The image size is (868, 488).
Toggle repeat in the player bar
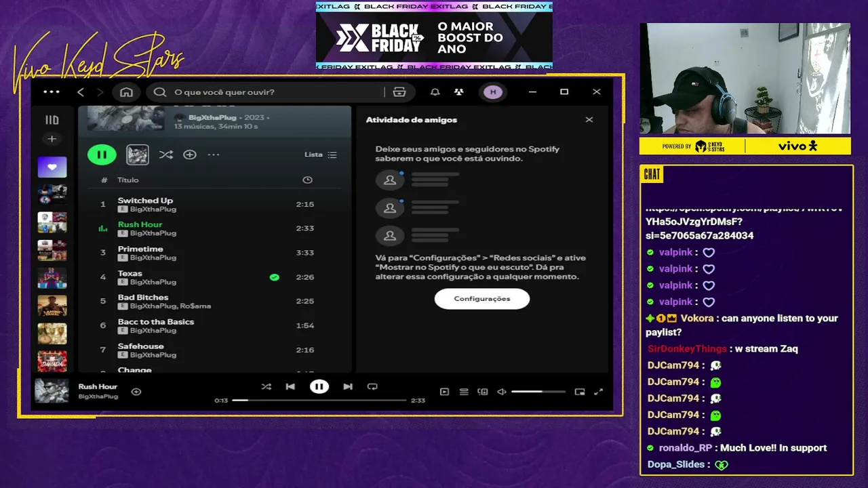372,387
